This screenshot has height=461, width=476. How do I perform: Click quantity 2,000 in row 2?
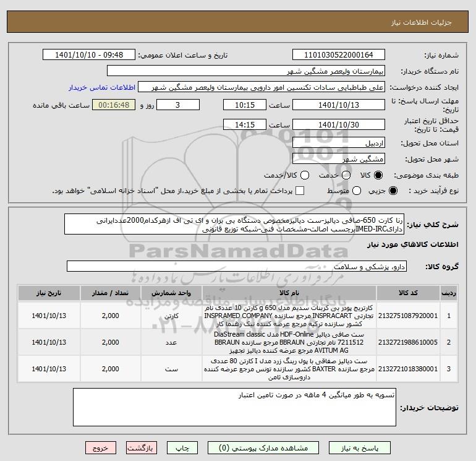(111, 342)
